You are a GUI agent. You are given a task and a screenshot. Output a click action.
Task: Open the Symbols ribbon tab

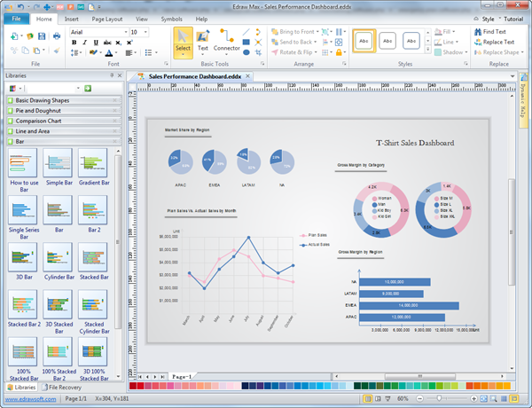172,18
